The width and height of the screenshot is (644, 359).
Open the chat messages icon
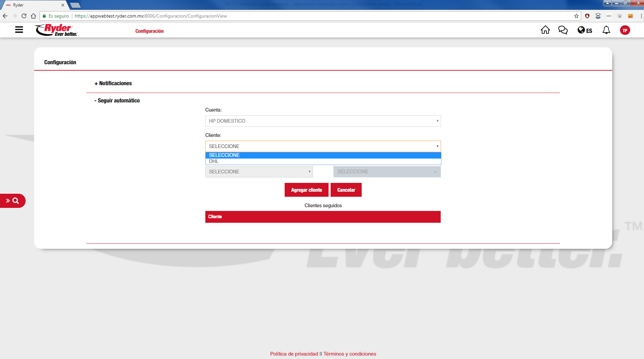[563, 30]
